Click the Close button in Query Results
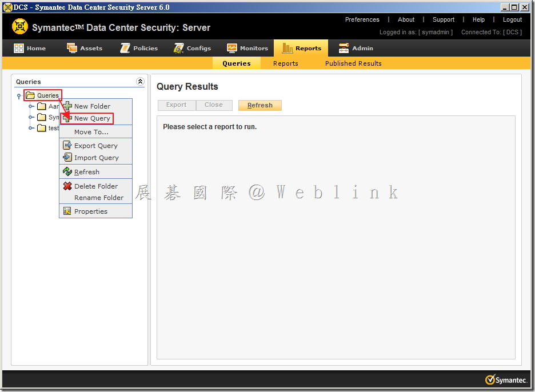 214,105
